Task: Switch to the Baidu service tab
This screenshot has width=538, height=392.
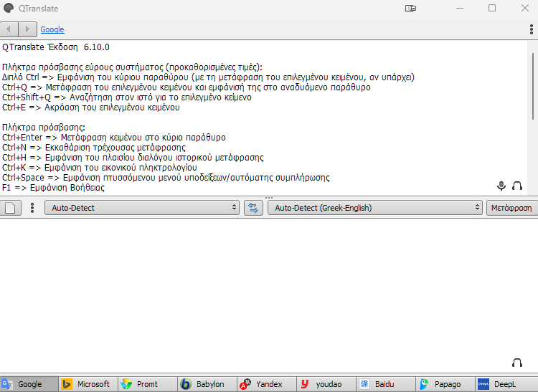Action: [x=386, y=384]
